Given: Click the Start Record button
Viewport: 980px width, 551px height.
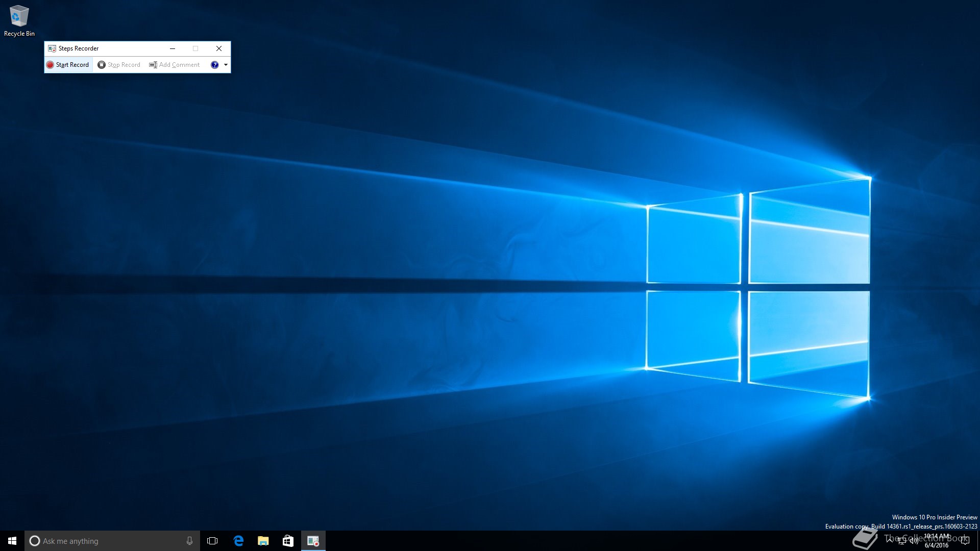Looking at the screenshot, I should [x=68, y=65].
